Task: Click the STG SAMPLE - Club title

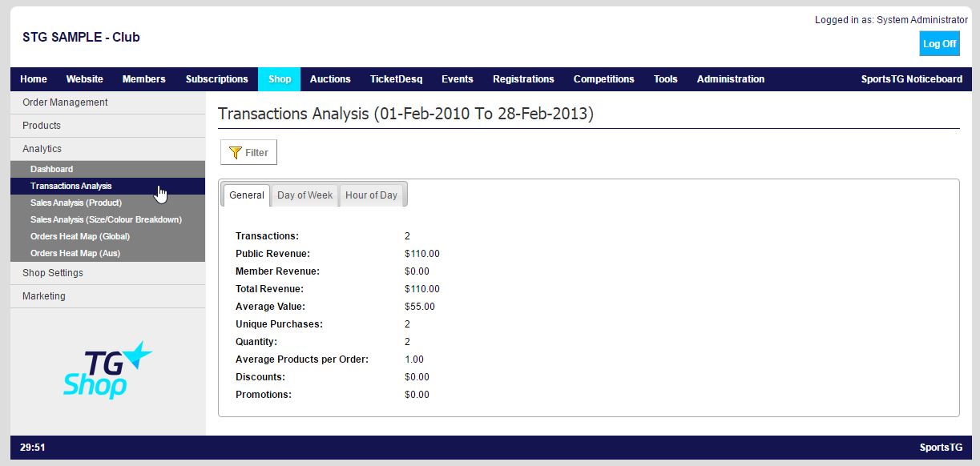Action: click(81, 37)
